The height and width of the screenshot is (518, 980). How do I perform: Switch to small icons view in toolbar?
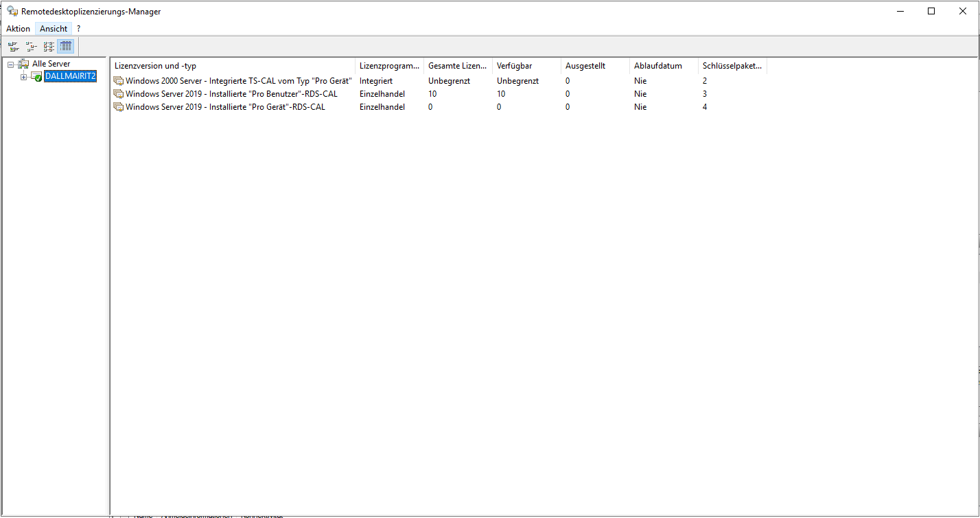pyautogui.click(x=31, y=47)
